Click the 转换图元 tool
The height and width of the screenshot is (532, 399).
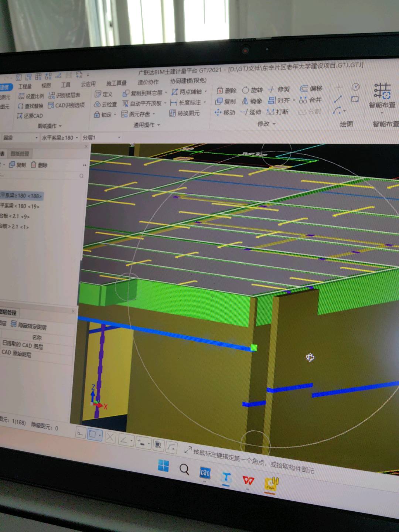[x=184, y=113]
